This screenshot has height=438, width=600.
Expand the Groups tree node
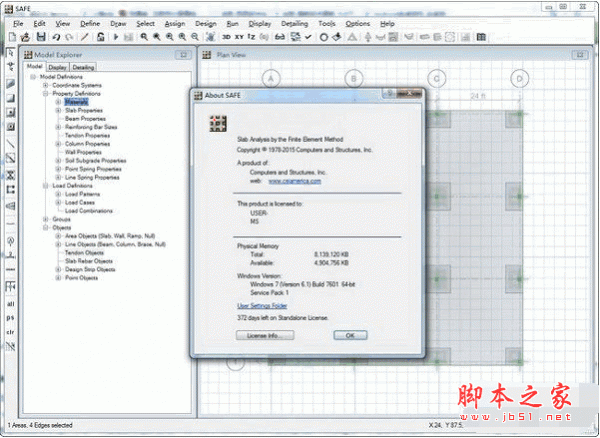tap(46, 219)
